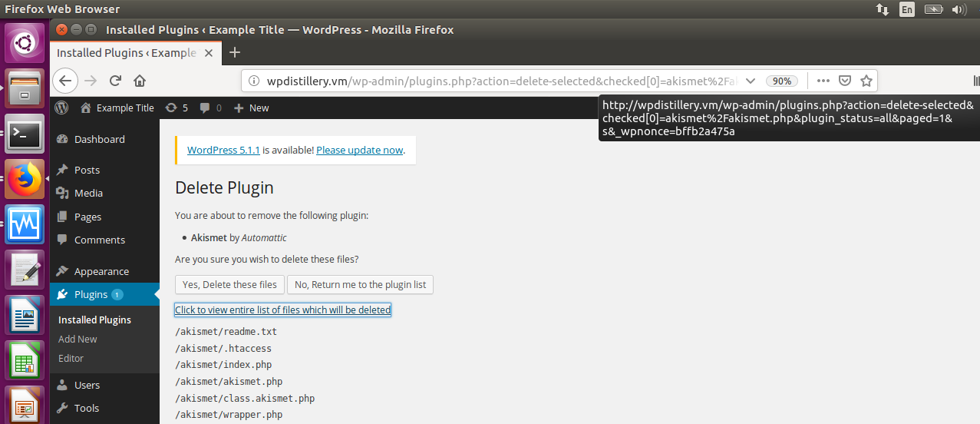The image size is (980, 424).
Task: Open the New content menu
Action: click(x=251, y=108)
